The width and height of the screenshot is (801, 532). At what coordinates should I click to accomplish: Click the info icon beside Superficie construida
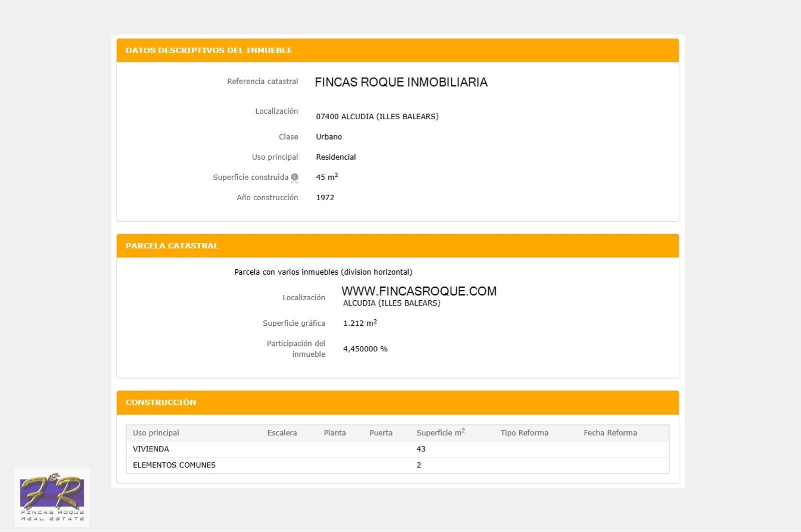point(294,177)
